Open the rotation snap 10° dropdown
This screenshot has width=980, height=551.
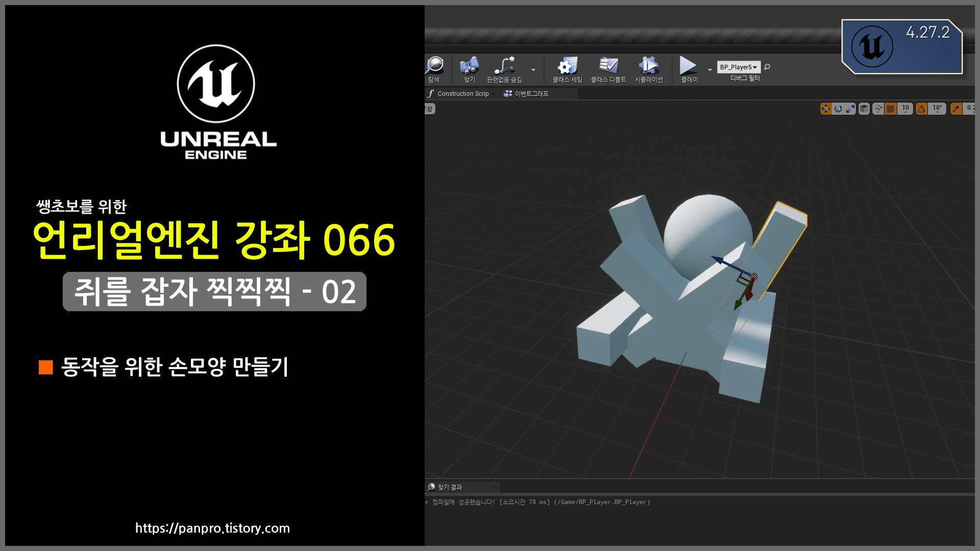point(937,109)
